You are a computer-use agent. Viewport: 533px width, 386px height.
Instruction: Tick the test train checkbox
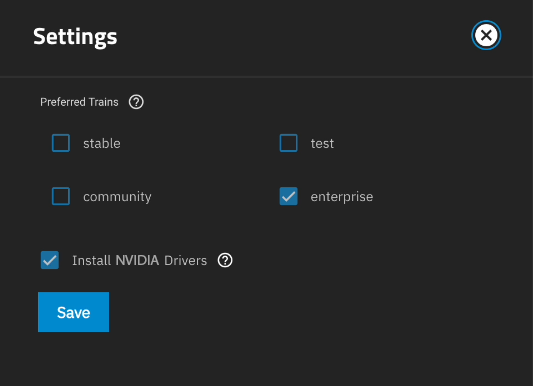pyautogui.click(x=289, y=143)
